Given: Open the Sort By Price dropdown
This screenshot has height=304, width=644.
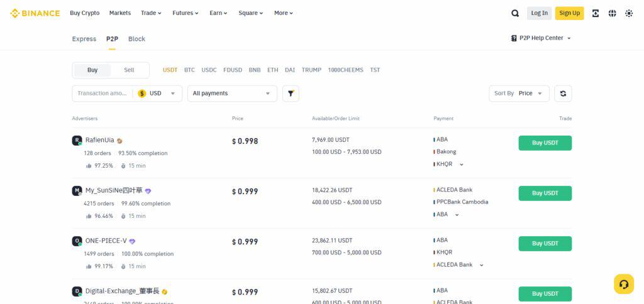Looking at the screenshot, I should tap(519, 94).
